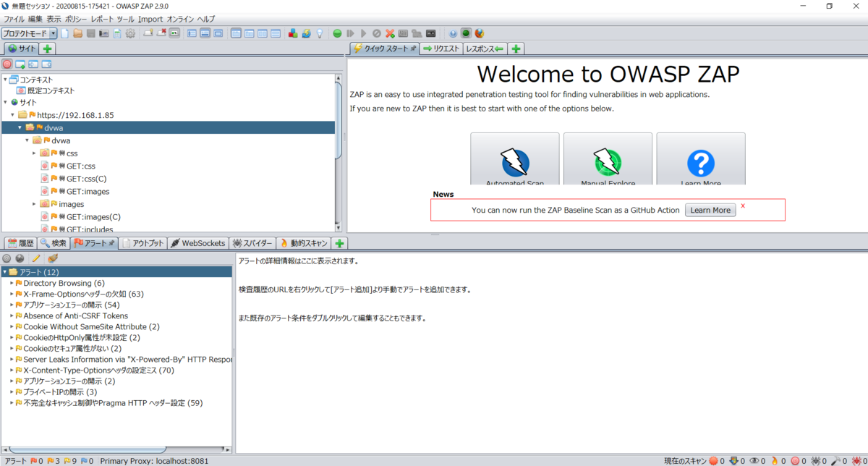Viewport: 868px width, 466px height.
Task: Add a new tab beside the Sites tab
Action: point(47,48)
